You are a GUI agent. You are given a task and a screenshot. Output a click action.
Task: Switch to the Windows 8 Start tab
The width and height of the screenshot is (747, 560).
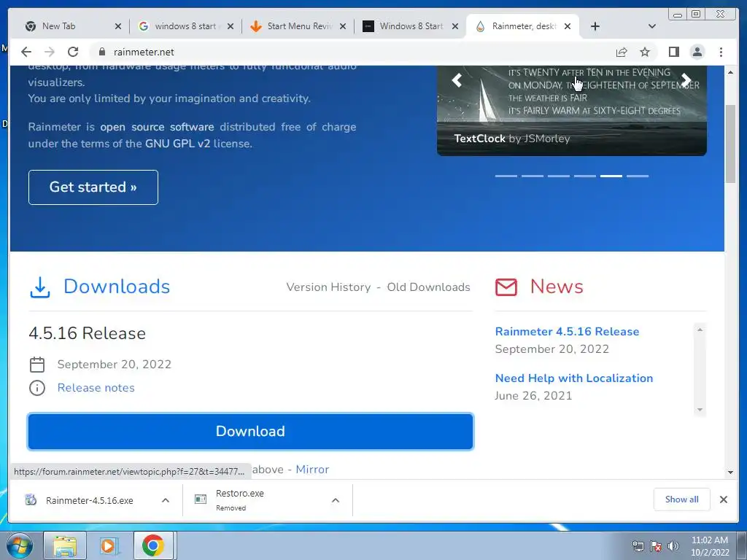tap(411, 26)
